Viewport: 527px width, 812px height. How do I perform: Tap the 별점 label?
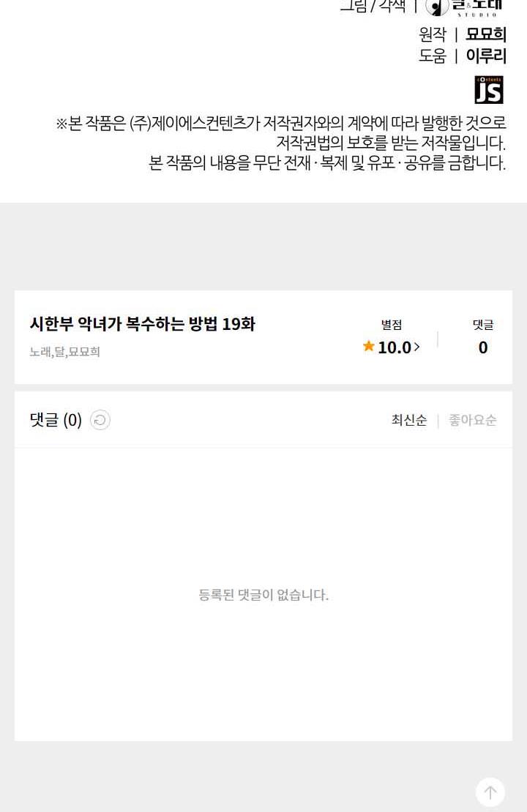click(x=392, y=325)
